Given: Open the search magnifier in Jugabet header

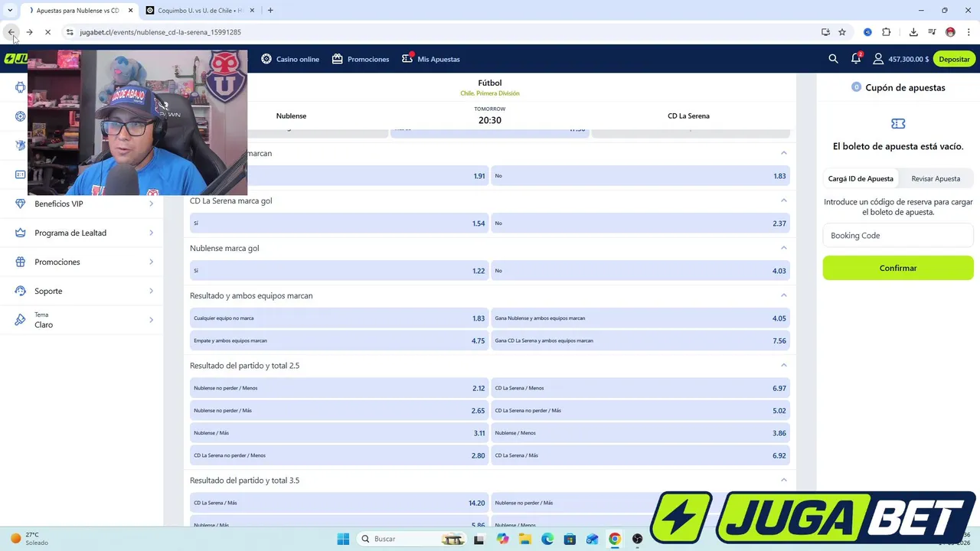Looking at the screenshot, I should click(833, 59).
